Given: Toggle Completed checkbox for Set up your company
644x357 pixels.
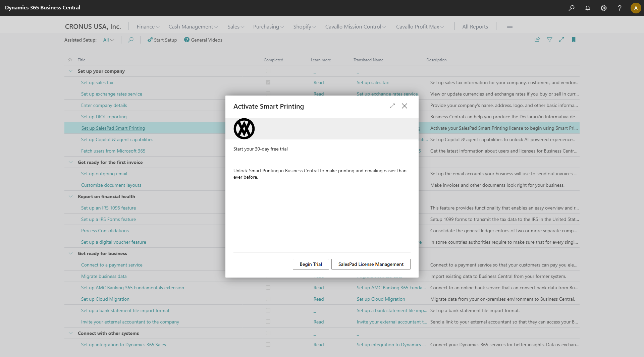Looking at the screenshot, I should click(268, 71).
